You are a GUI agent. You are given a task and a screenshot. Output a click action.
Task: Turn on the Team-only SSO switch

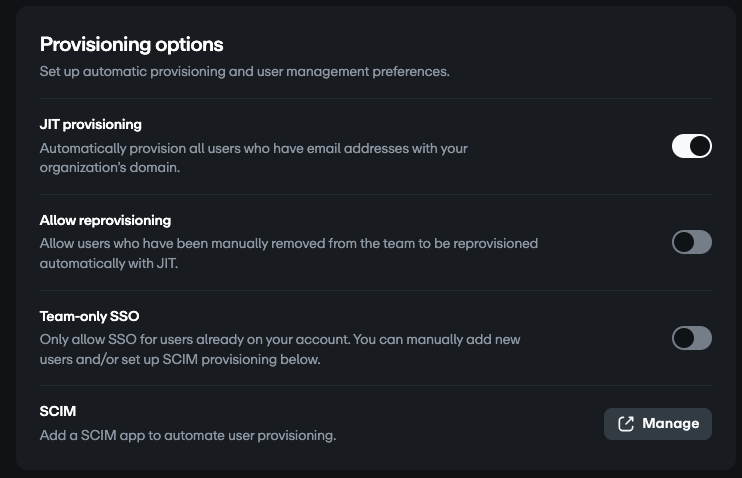(x=691, y=338)
